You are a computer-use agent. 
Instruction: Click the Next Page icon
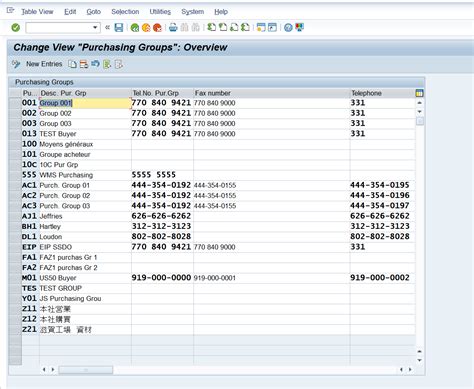(x=234, y=27)
